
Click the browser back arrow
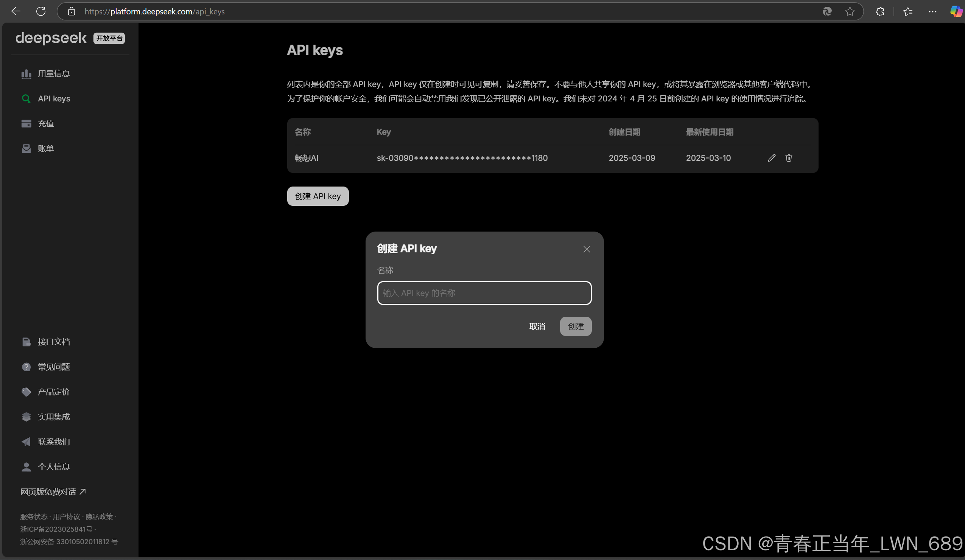16,11
